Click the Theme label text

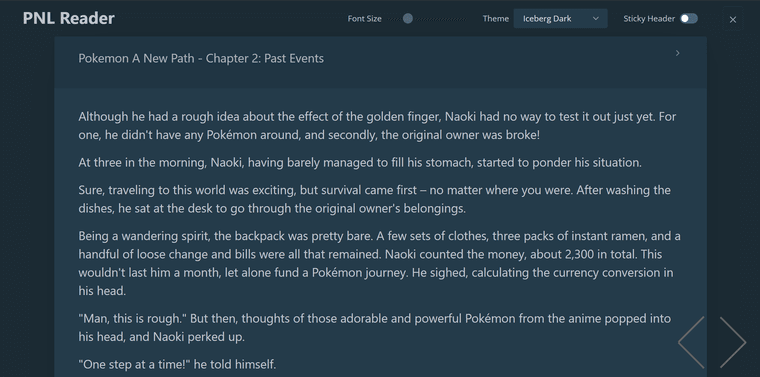(495, 18)
